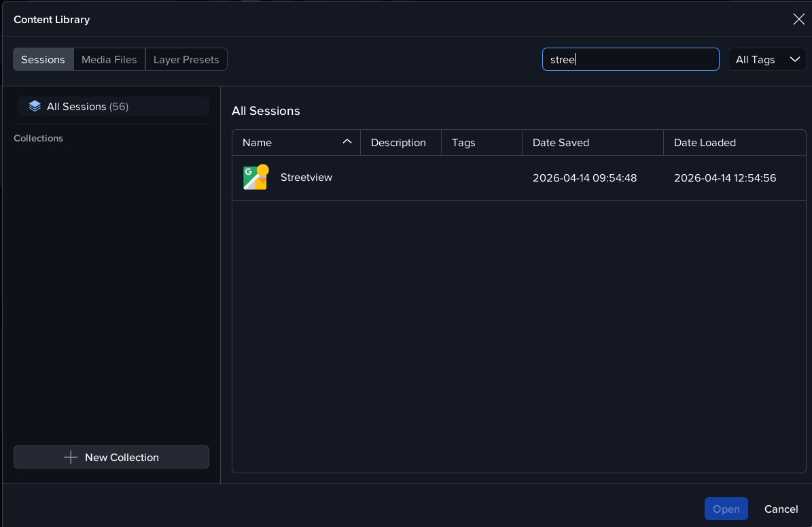
Task: Close the Content Library dialog
Action: coord(798,19)
